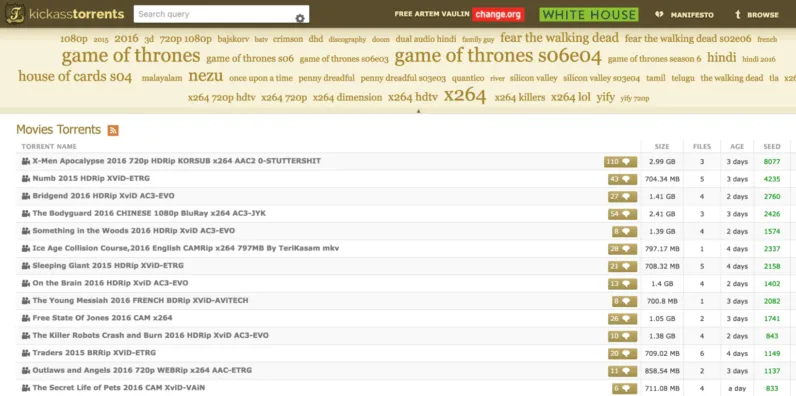Open the WHITE HOUSE petition button
This screenshot has height=396, width=796.
point(589,14)
